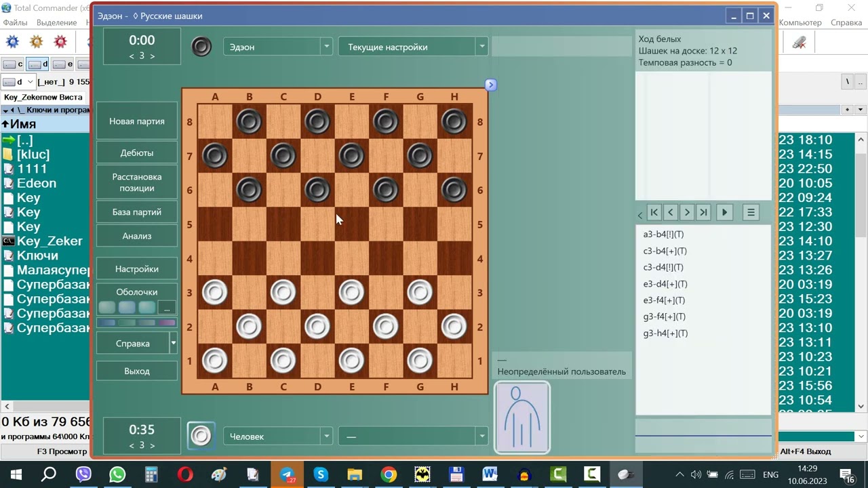
Task: Choose the dark blue color theme strip
Action: coord(107,323)
